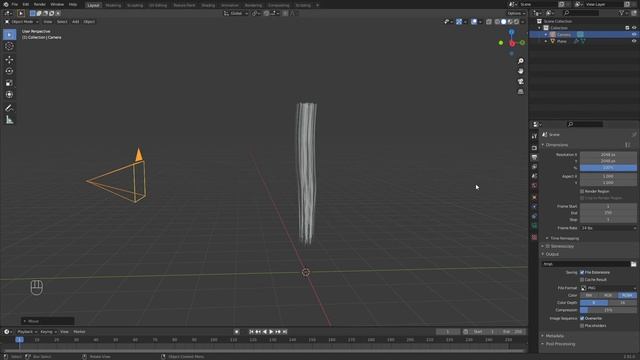Enable the Cache Result checkbox

582,280
